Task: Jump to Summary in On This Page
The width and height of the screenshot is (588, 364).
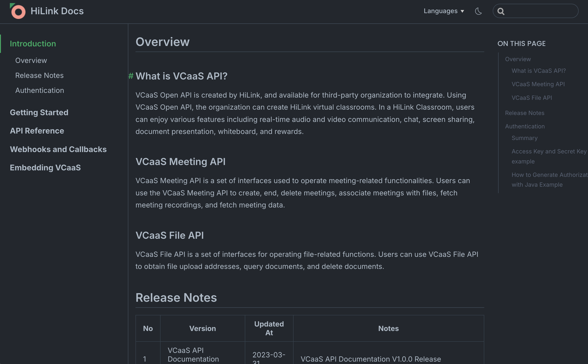Action: (x=524, y=138)
